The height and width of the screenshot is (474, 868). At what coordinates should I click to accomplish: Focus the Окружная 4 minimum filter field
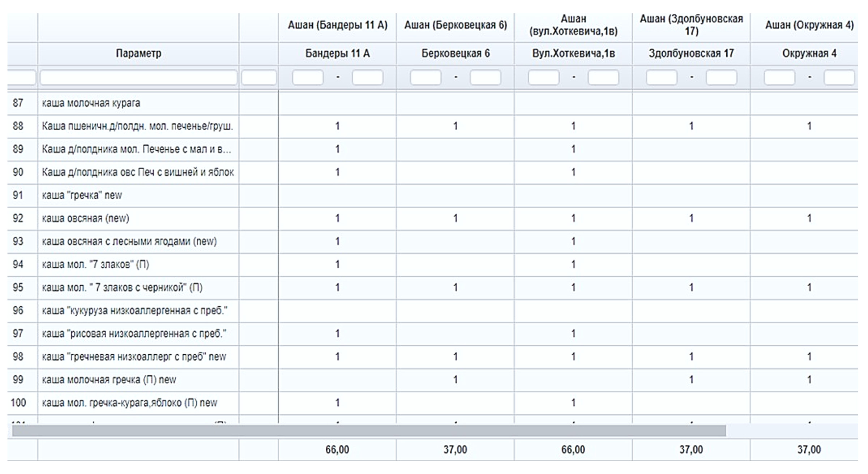[x=779, y=77]
